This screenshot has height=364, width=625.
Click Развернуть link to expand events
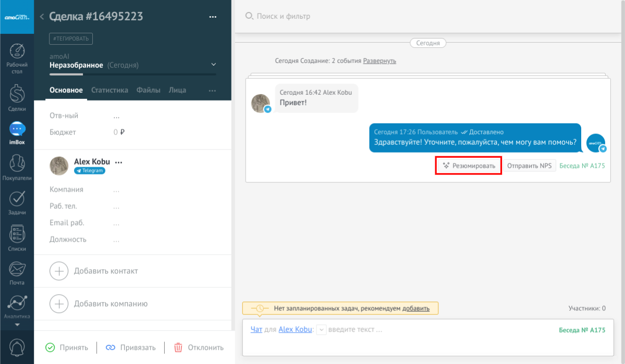click(x=379, y=61)
